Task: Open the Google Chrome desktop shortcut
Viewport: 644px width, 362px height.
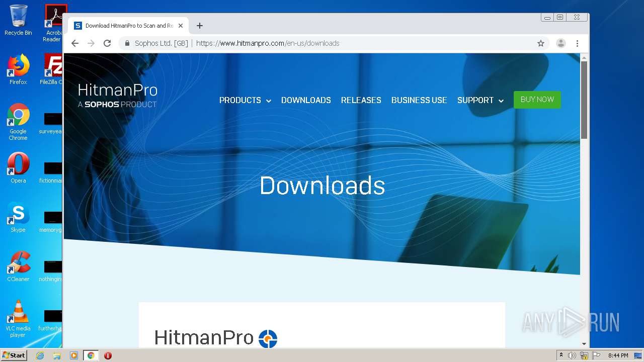Action: coord(18,122)
